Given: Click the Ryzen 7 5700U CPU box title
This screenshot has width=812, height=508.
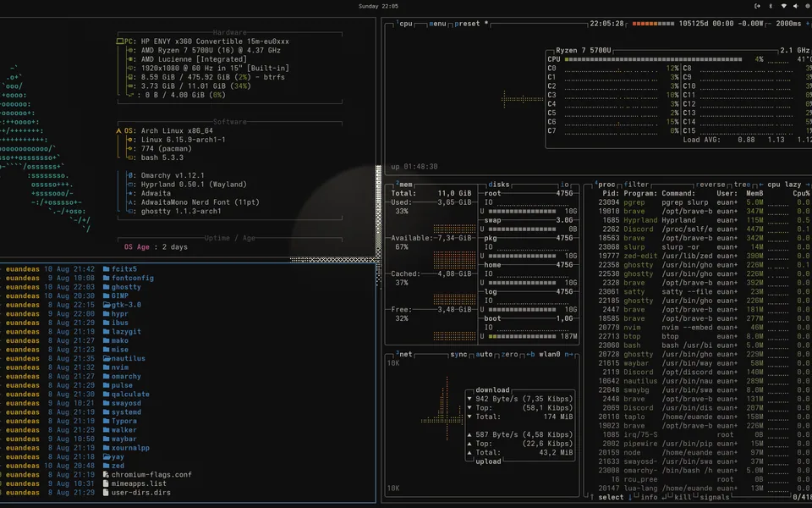Looking at the screenshot, I should pos(583,50).
